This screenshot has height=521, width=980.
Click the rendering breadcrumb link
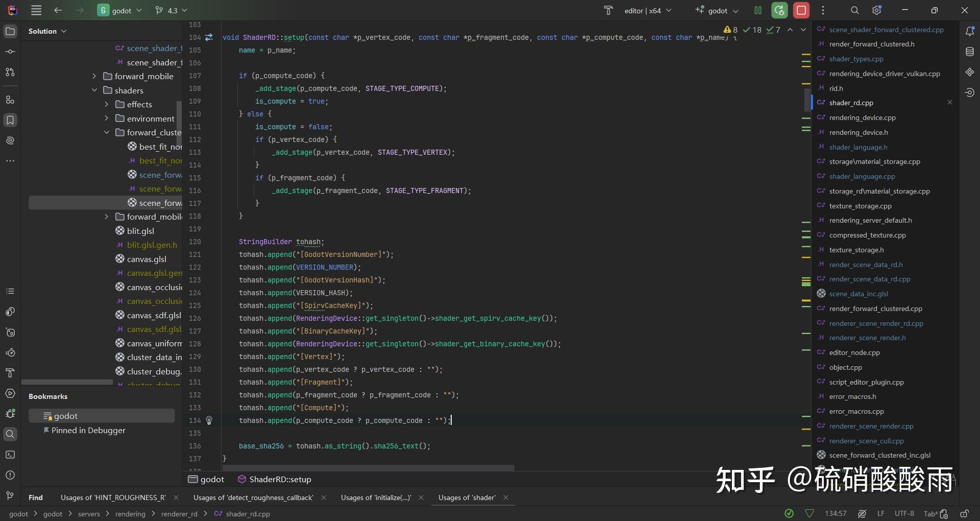point(131,514)
